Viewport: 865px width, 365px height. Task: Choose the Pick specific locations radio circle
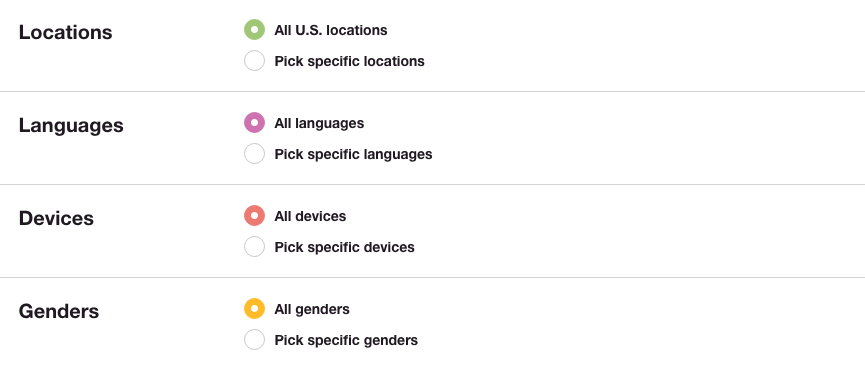pyautogui.click(x=254, y=61)
